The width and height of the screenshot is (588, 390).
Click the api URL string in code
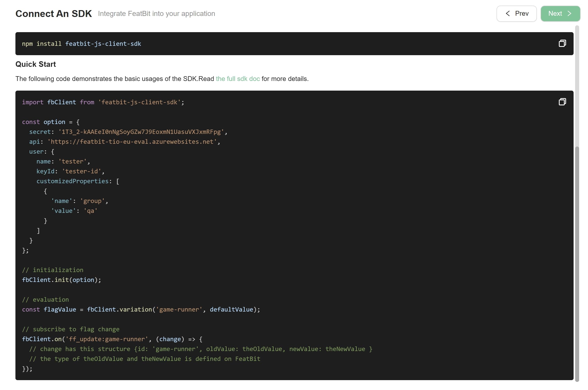132,142
